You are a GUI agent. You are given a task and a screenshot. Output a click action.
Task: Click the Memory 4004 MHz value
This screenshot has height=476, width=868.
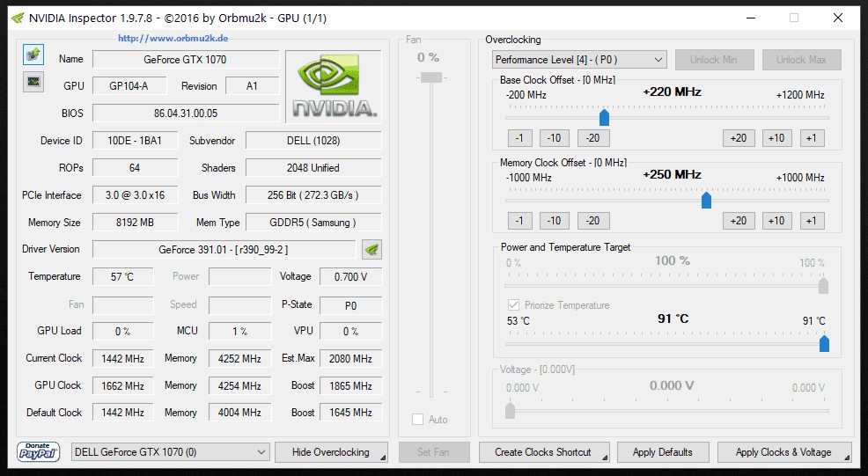239,413
